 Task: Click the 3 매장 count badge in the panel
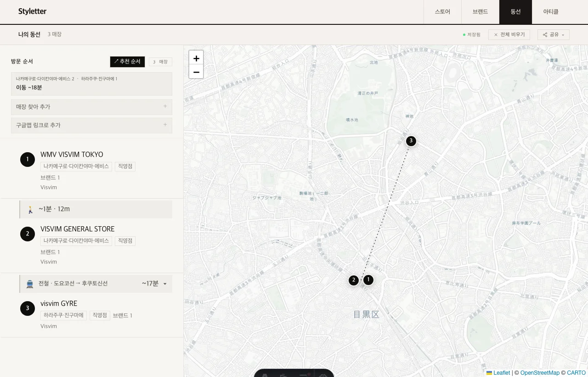(160, 62)
